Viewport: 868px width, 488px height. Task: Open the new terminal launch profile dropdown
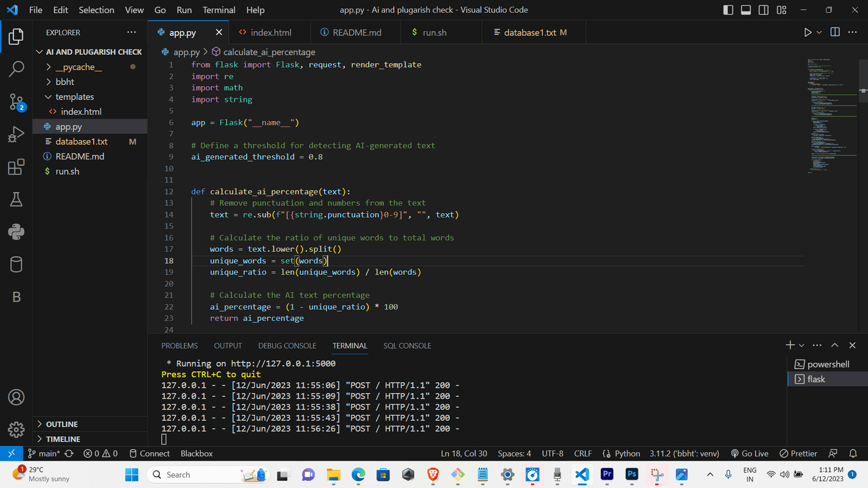(x=801, y=345)
